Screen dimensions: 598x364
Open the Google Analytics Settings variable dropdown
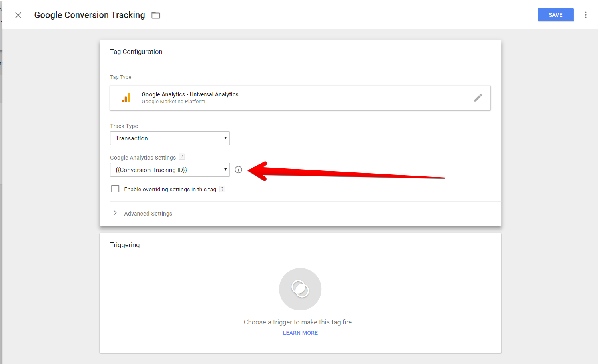(x=170, y=170)
